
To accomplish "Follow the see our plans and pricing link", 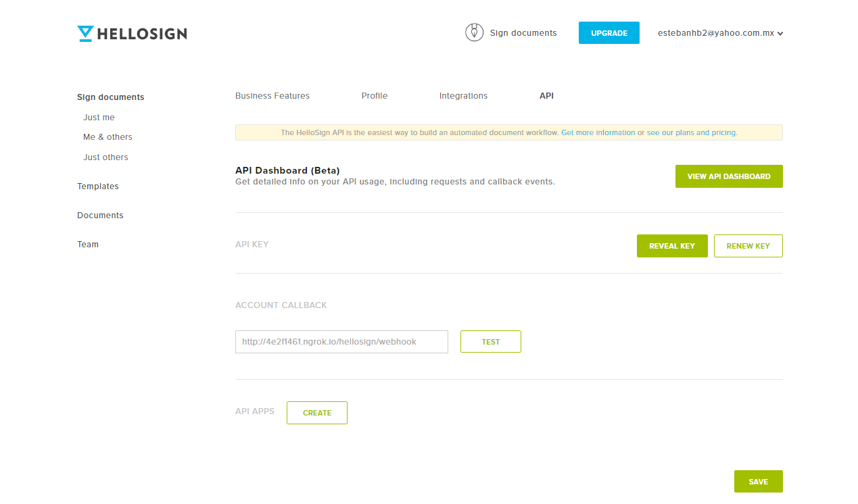I will pos(692,132).
